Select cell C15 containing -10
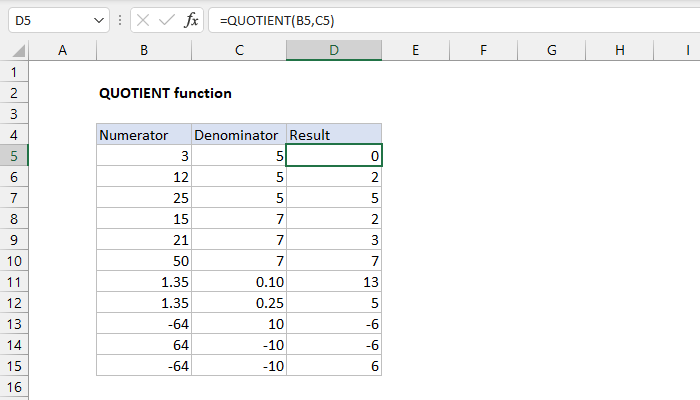 239,366
